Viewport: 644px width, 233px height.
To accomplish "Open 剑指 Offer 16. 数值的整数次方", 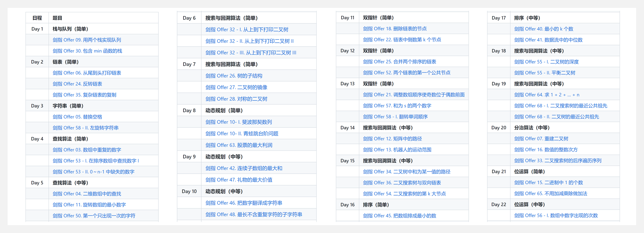I will [x=546, y=150].
